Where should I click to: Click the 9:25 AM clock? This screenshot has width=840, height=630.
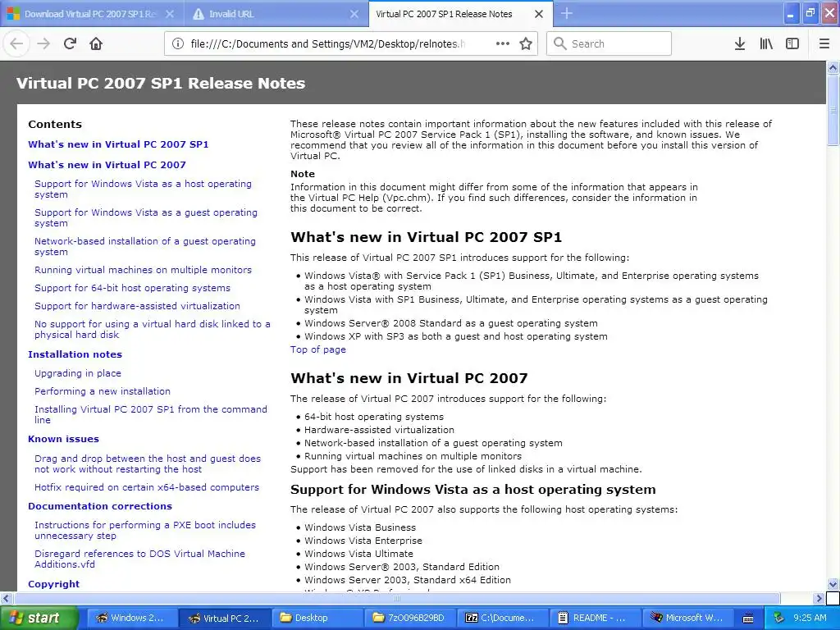[810, 618]
